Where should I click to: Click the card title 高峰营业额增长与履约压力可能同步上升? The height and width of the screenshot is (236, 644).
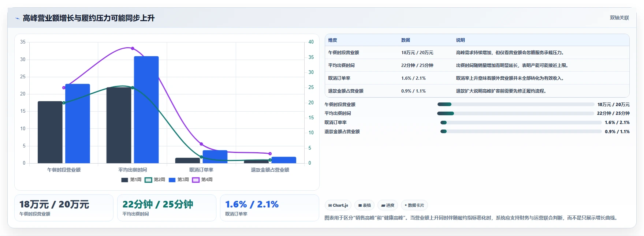point(89,18)
